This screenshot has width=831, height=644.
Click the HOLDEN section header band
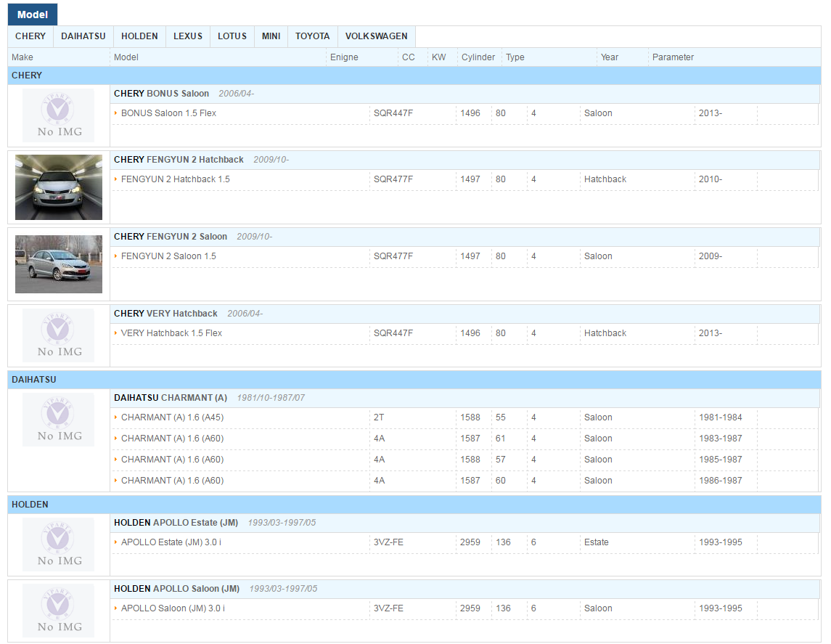click(414, 505)
